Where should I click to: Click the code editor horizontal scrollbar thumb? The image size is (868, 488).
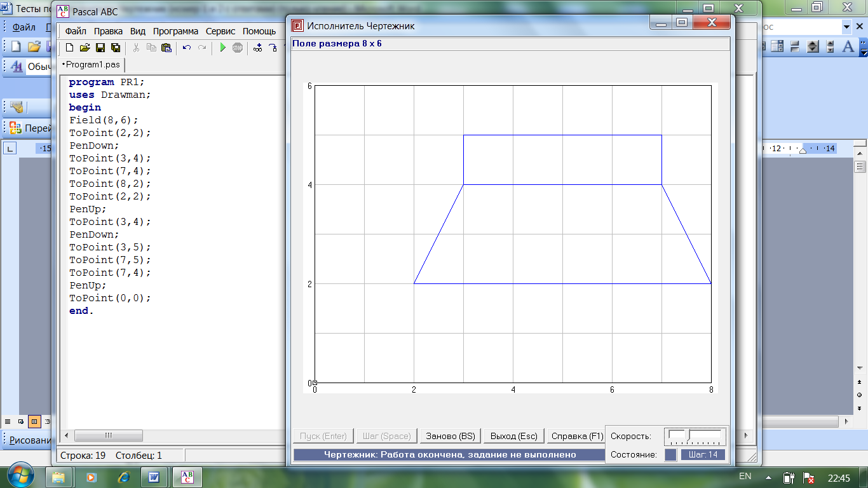pos(108,436)
